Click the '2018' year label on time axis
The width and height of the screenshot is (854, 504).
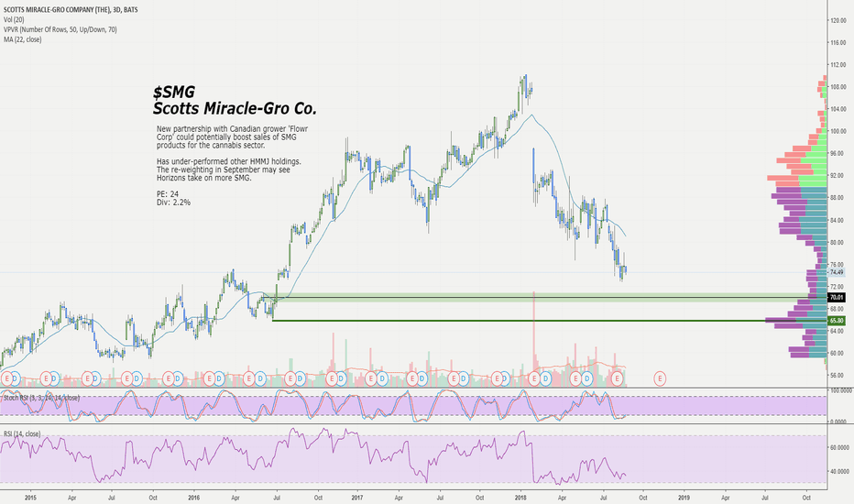pyautogui.click(x=520, y=498)
